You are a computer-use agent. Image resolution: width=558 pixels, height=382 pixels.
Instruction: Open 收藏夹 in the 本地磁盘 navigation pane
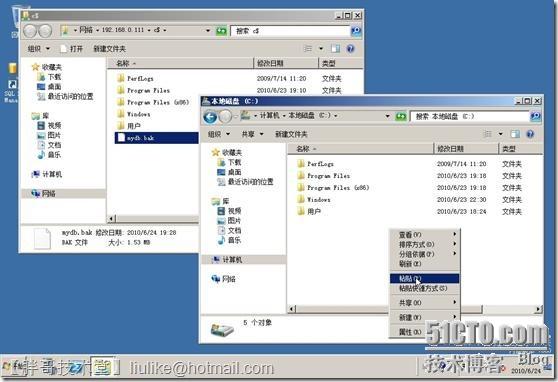[227, 152]
